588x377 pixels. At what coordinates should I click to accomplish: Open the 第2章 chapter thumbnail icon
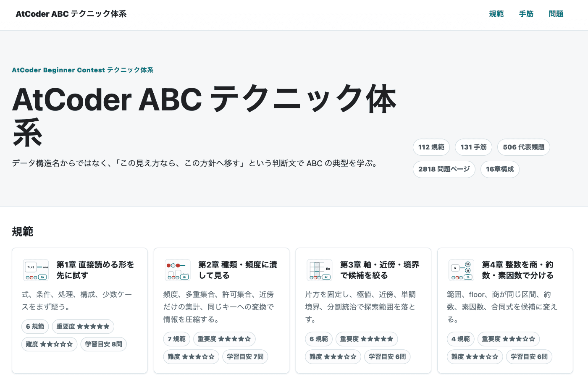(178, 270)
